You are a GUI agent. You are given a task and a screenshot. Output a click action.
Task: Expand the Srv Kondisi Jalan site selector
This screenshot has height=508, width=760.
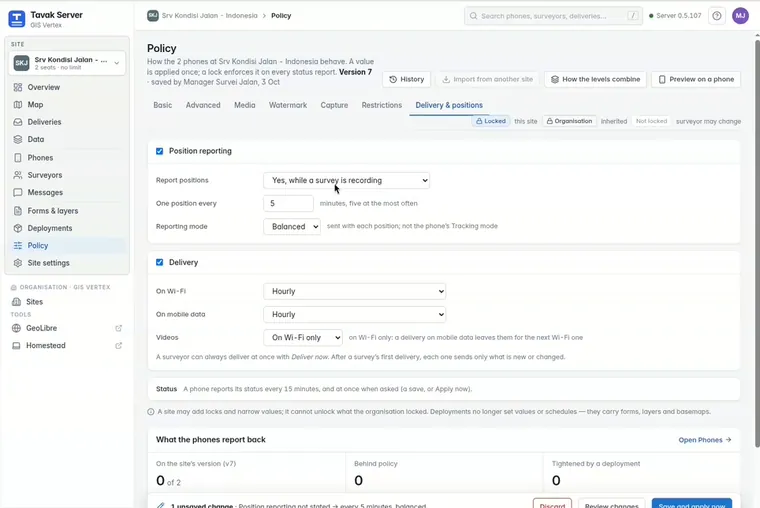[x=67, y=63]
